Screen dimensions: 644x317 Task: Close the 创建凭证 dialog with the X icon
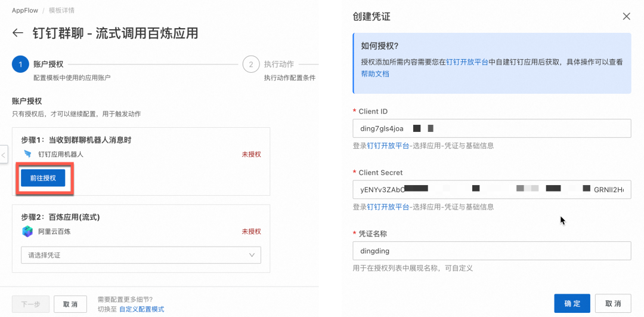(x=626, y=16)
